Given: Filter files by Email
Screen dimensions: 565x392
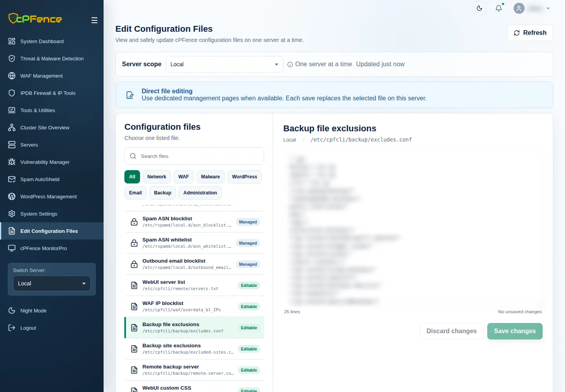Looking at the screenshot, I should coord(135,193).
